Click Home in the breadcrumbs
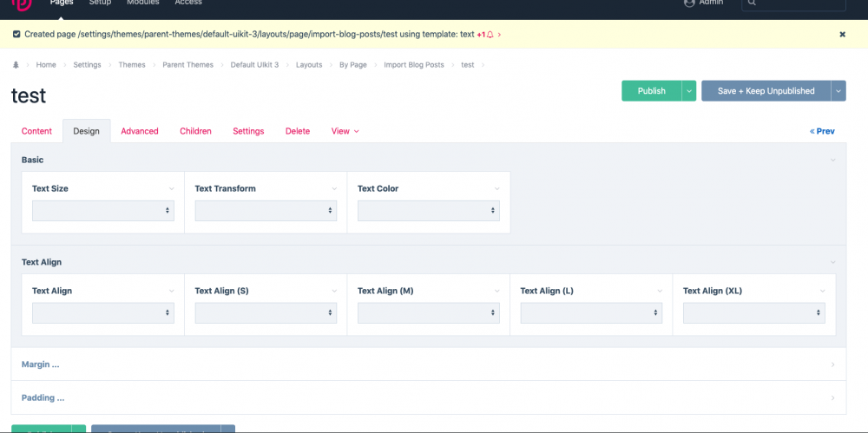 (46, 65)
